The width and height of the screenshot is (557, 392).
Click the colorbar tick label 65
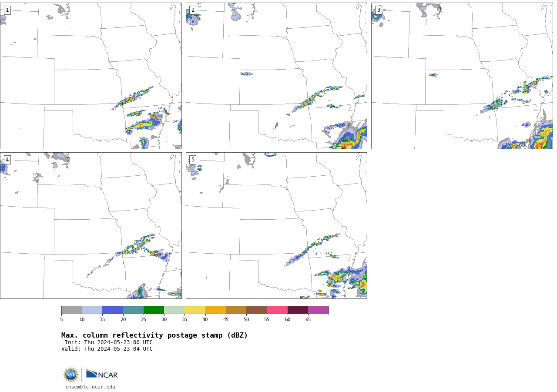click(x=308, y=320)
